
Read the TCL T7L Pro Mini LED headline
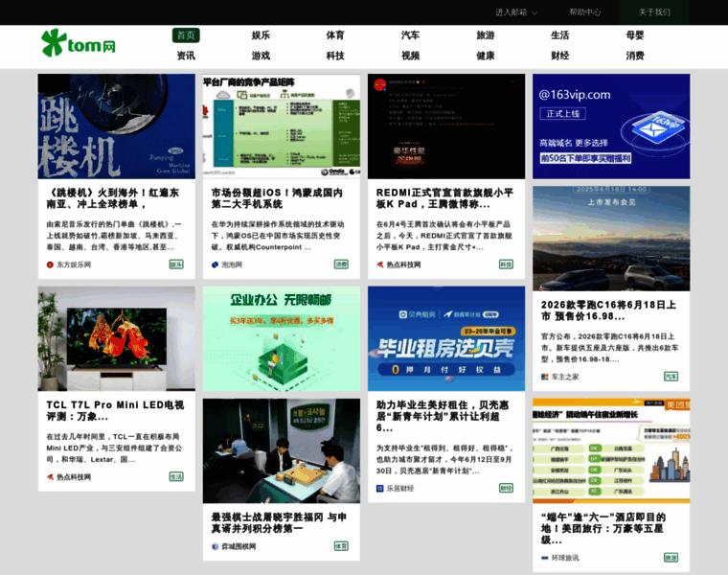tap(115, 410)
